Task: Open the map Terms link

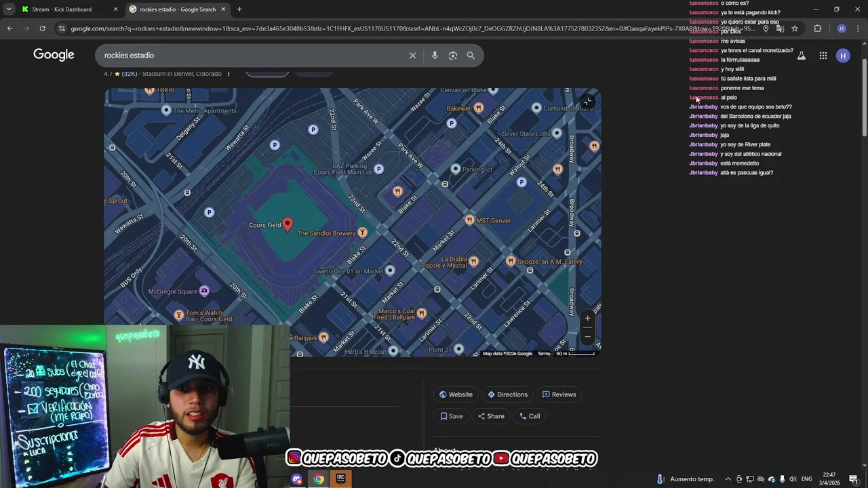Action: [544, 354]
